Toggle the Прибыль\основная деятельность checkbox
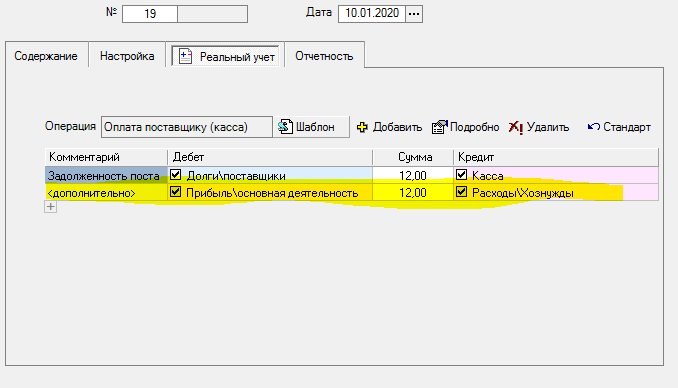The image size is (678, 388). (x=175, y=192)
